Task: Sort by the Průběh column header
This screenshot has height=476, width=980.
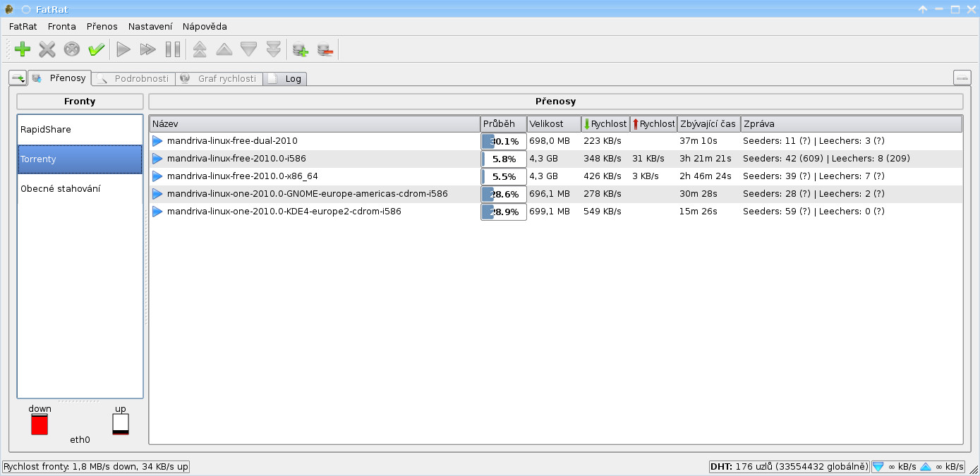Action: 504,123
